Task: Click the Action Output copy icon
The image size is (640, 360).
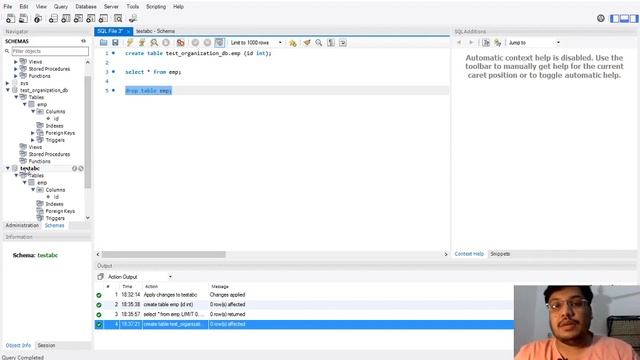Action: [100, 277]
